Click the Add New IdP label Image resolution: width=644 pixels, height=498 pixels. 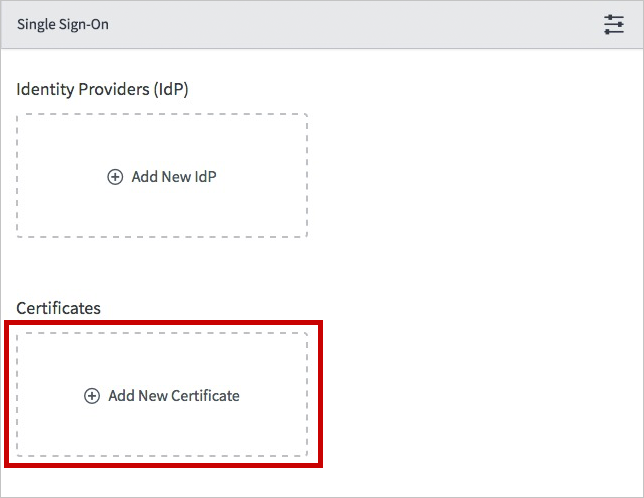coord(174,177)
